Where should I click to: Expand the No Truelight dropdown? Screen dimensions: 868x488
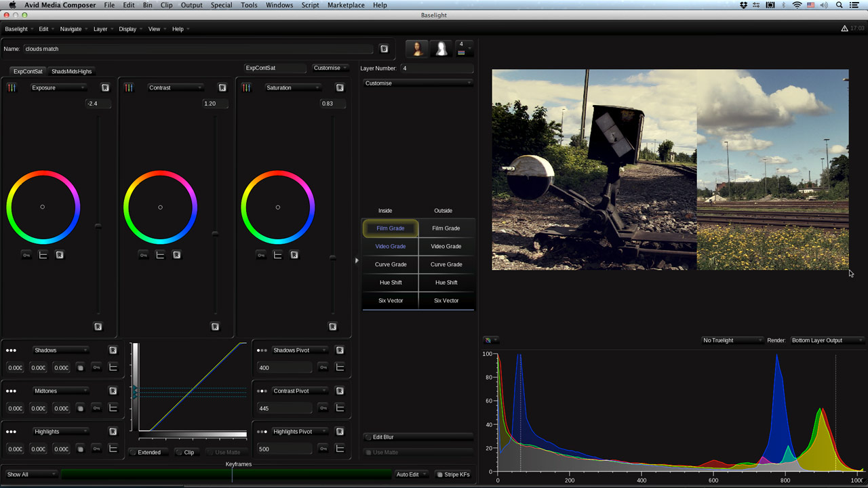[732, 340]
